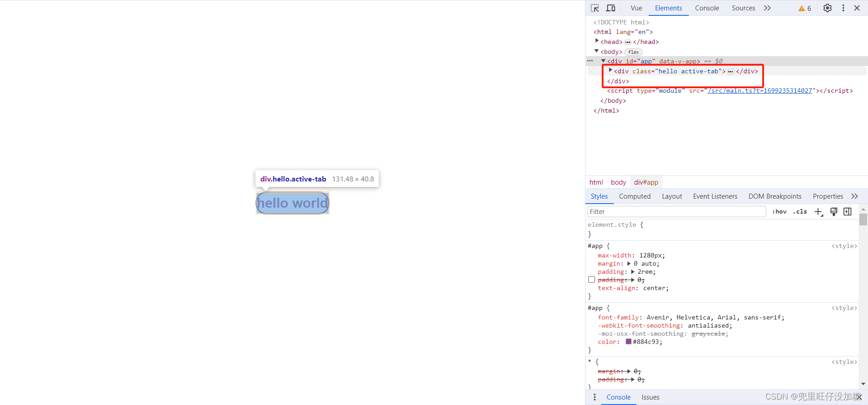Click the styles pane scrollbar thumb
868x405 pixels.
[x=863, y=219]
